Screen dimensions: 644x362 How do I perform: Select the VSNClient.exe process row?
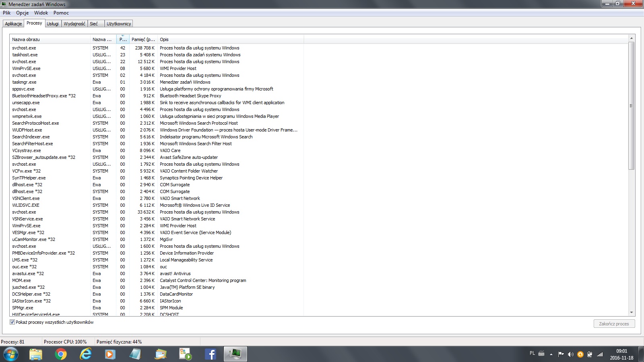pyautogui.click(x=157, y=198)
